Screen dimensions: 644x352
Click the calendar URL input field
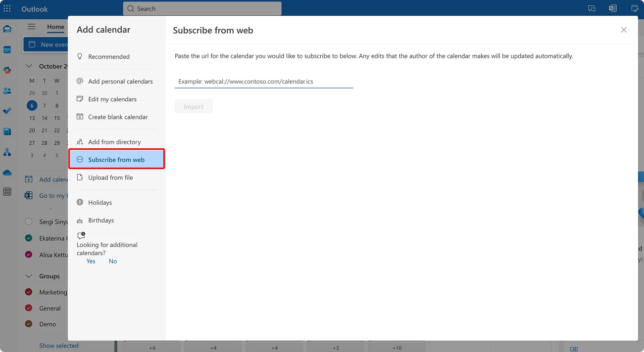[x=263, y=81]
